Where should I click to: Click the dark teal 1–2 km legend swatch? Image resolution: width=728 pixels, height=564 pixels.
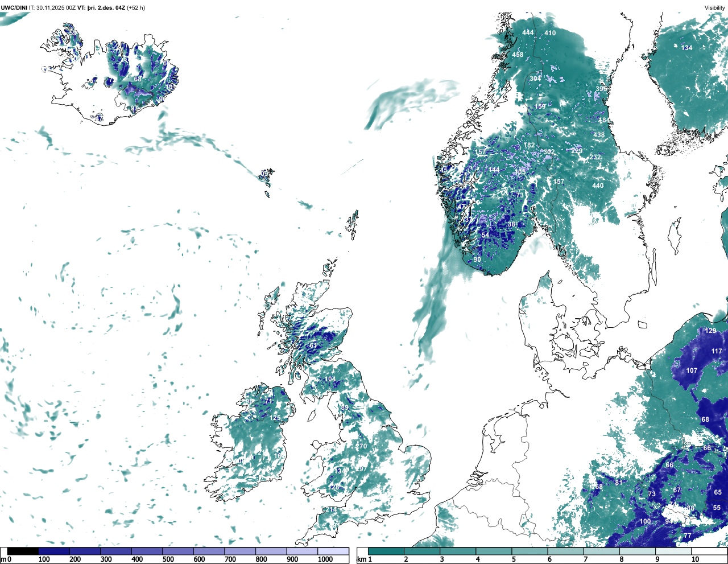[386, 551]
